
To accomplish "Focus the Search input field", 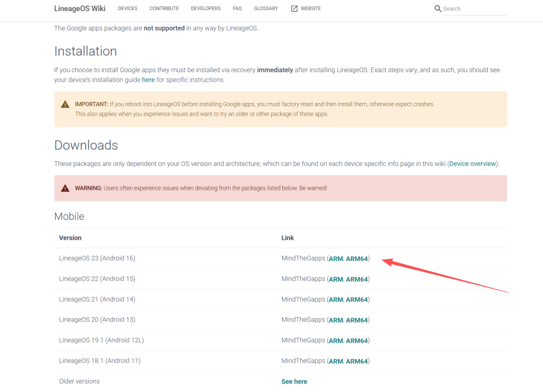I will pyautogui.click(x=475, y=8).
